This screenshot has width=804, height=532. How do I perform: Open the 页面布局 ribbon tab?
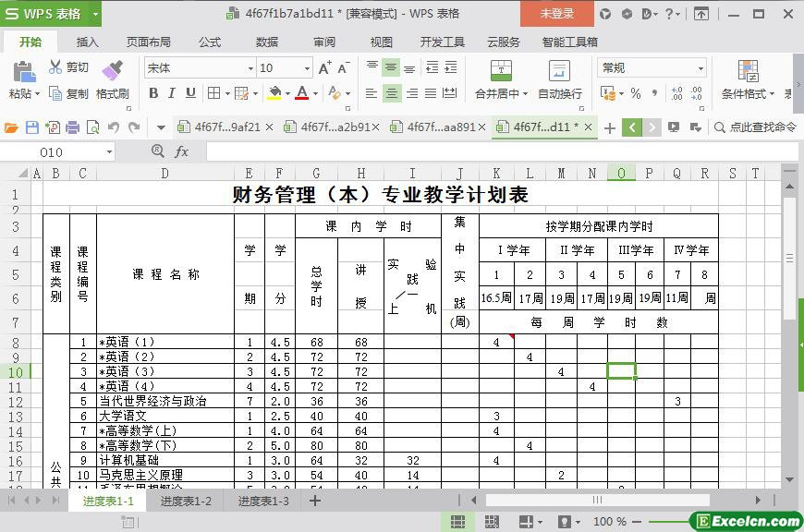pyautogui.click(x=149, y=42)
